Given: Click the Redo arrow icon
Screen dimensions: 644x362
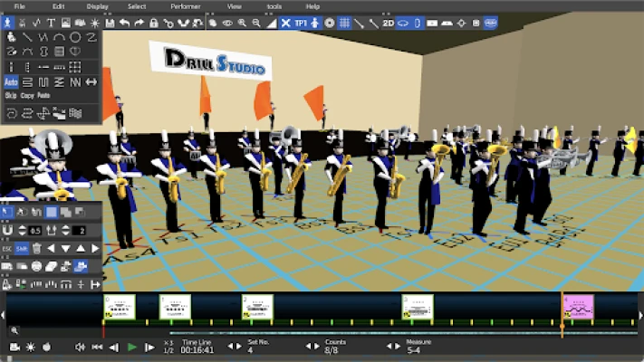Looking at the screenshot, I should click(138, 23).
